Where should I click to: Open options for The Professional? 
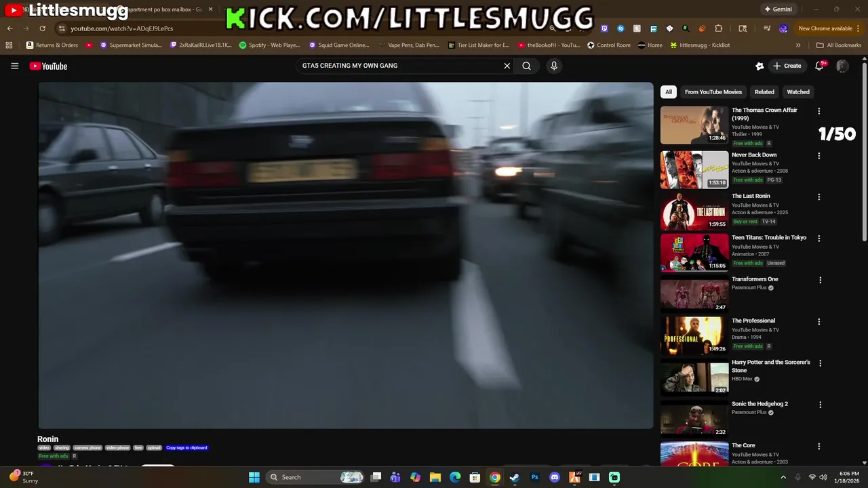tap(818, 322)
